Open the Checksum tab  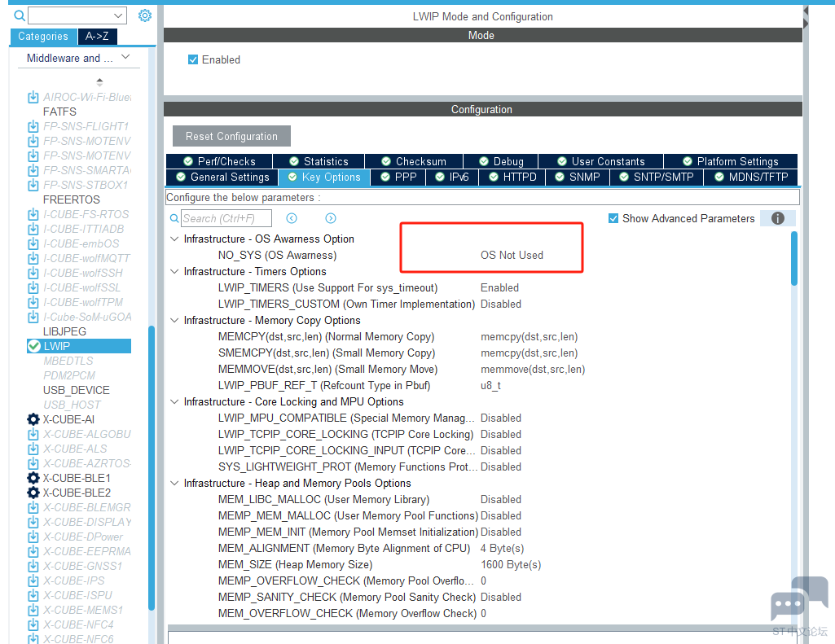414,161
